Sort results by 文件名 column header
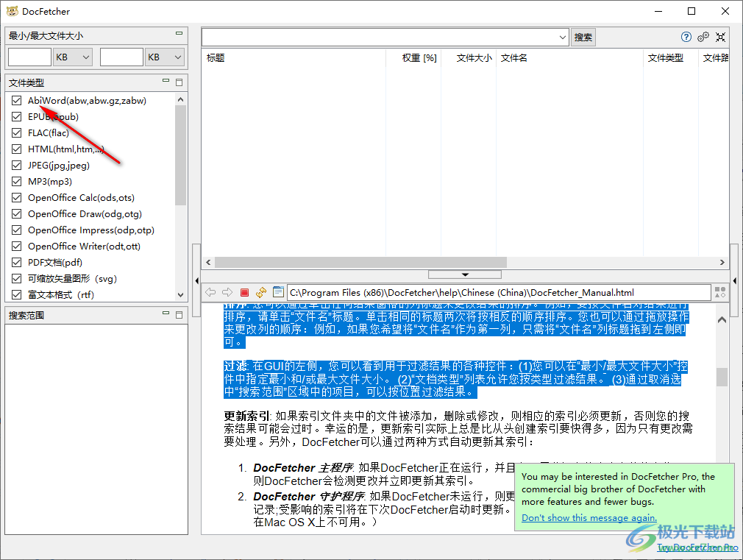743x560 pixels. (x=569, y=58)
